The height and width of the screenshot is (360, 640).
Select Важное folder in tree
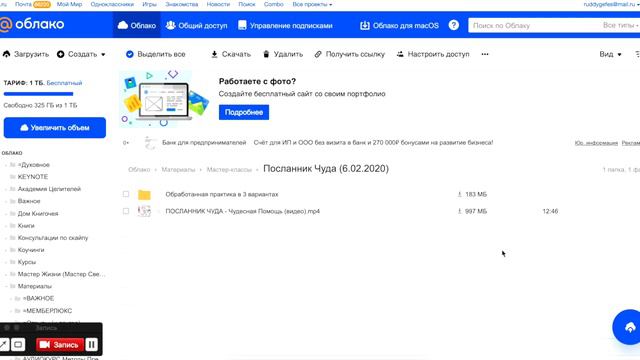pyautogui.click(x=29, y=201)
